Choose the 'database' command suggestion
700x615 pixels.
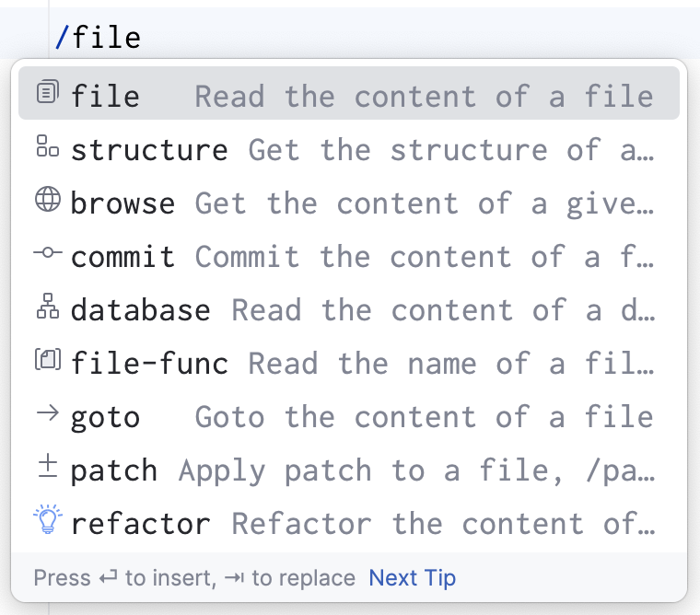click(x=140, y=310)
